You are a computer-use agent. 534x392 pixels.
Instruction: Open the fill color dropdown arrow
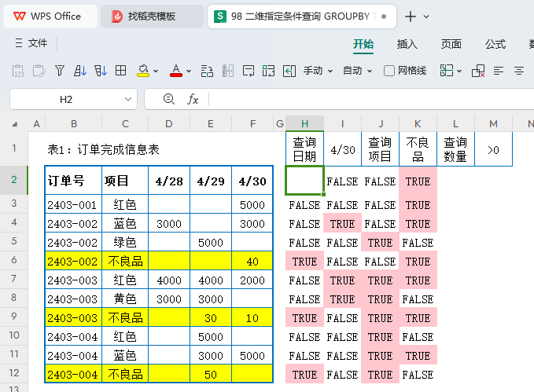coord(156,71)
